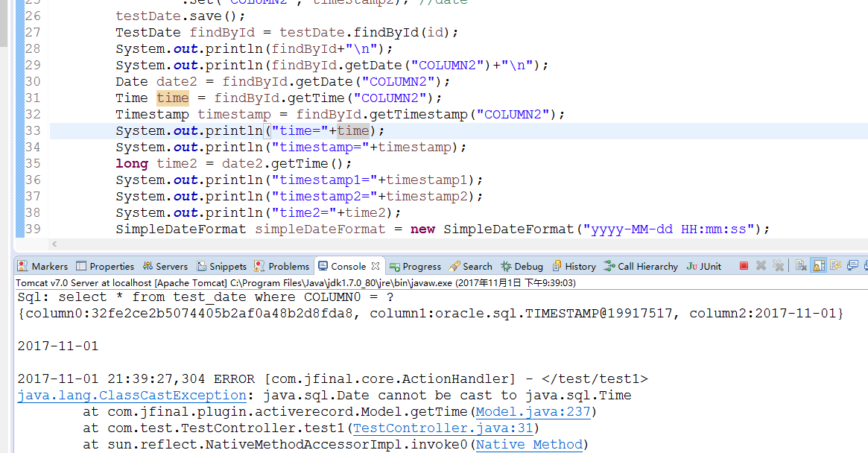
Task: Toggle the Scroll Lock console button
Action: 819,266
